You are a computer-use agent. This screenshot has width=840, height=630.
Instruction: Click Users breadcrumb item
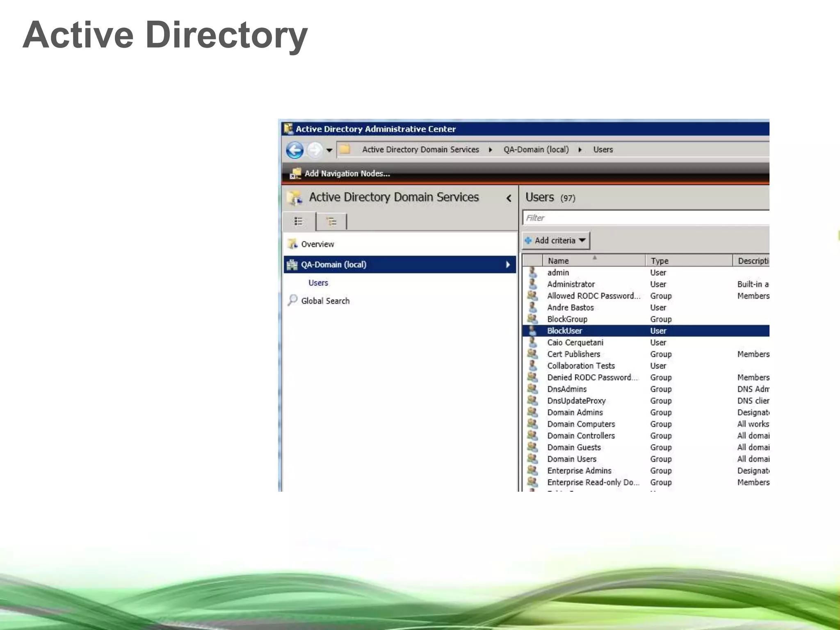[x=603, y=150]
